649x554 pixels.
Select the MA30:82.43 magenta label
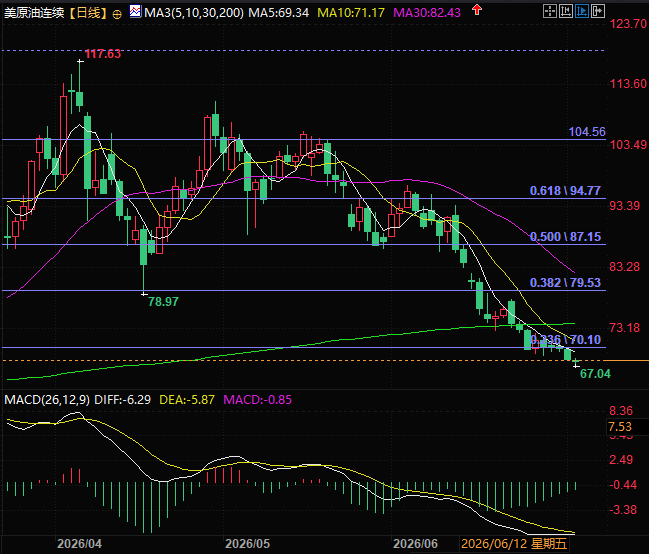pos(427,13)
